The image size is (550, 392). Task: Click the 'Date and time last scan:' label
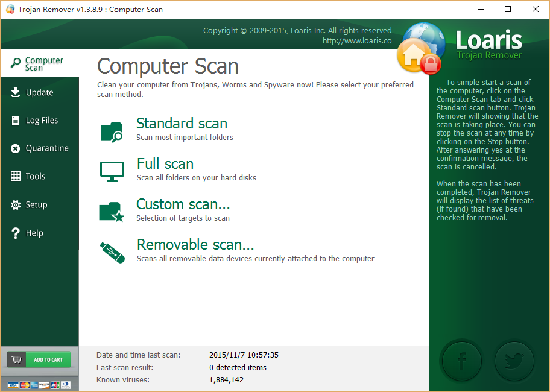[x=138, y=355]
